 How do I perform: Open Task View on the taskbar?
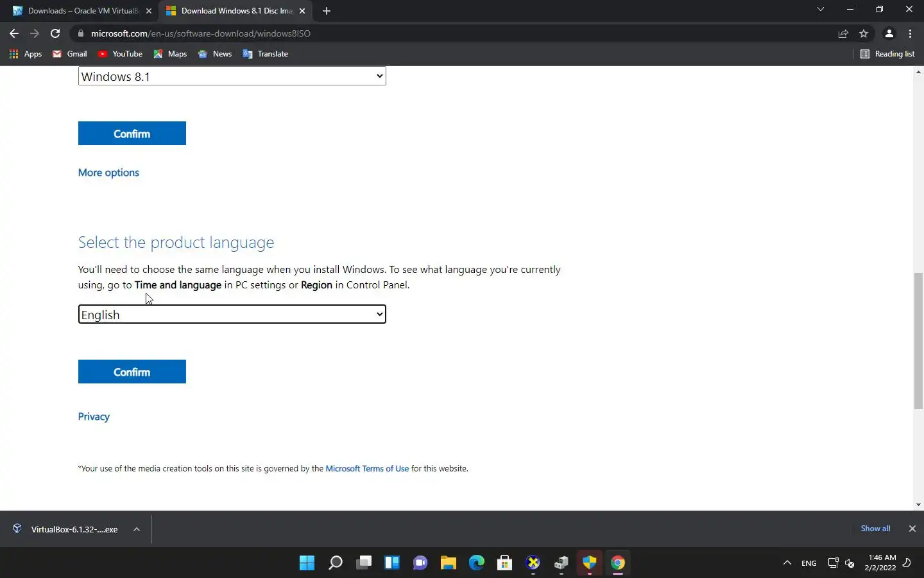tap(364, 563)
